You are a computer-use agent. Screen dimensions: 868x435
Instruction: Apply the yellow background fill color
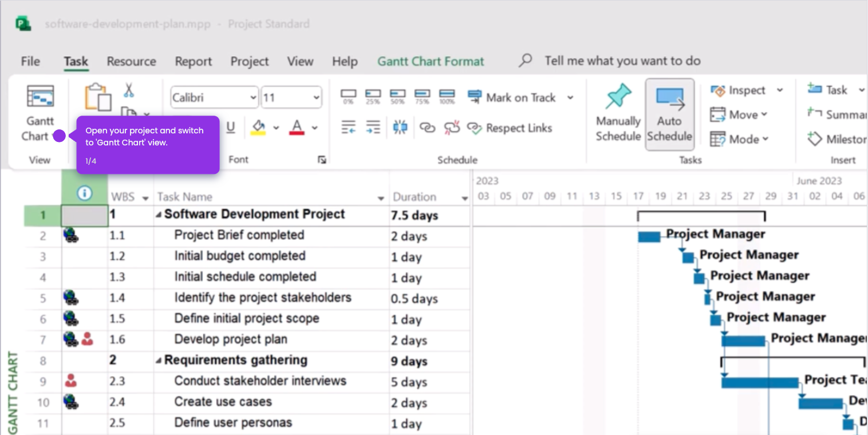point(258,127)
